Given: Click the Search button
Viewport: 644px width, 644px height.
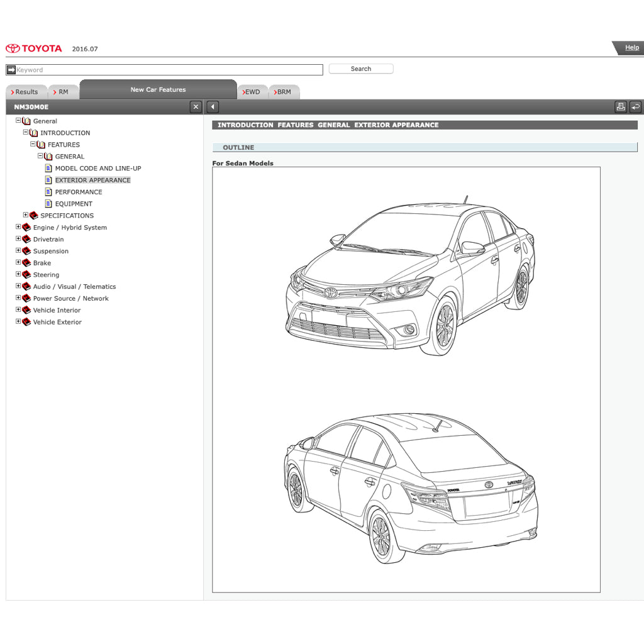Looking at the screenshot, I should pyautogui.click(x=360, y=69).
